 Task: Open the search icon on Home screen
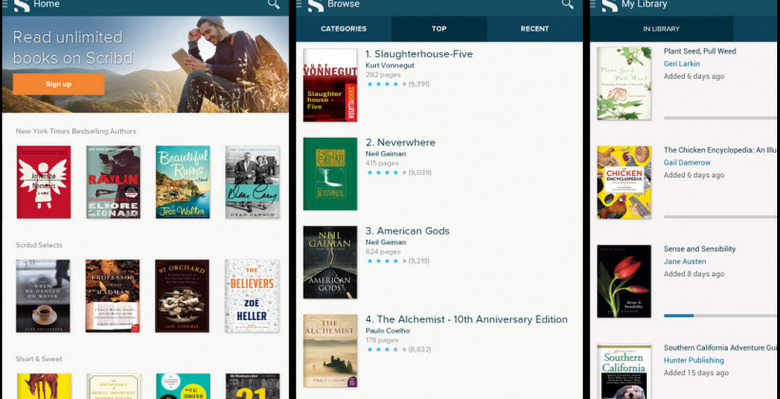pyautogui.click(x=274, y=4)
